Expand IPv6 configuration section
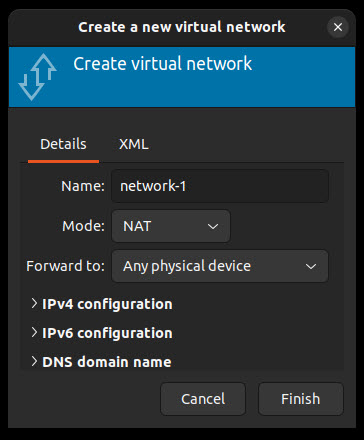364x440 pixels. pyautogui.click(x=102, y=333)
